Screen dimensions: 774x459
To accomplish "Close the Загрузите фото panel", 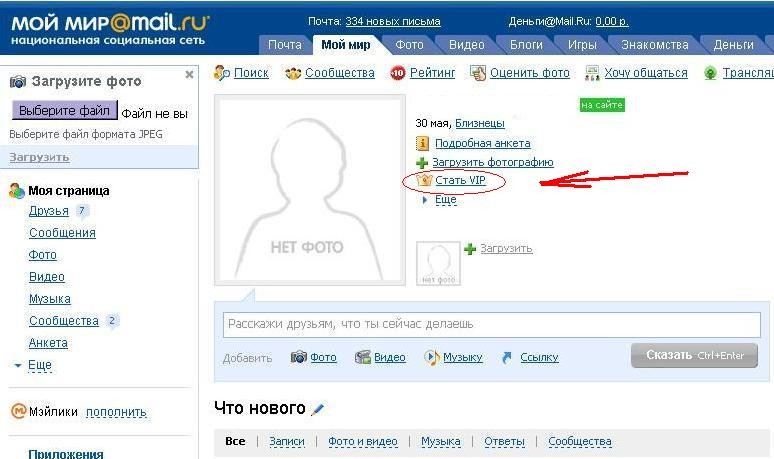I will (189, 75).
